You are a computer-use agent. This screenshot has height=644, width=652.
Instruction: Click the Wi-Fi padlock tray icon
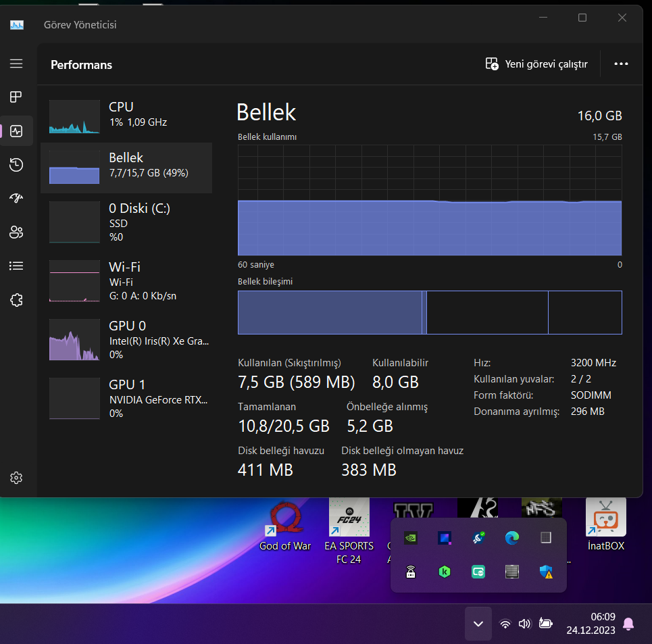click(411, 572)
